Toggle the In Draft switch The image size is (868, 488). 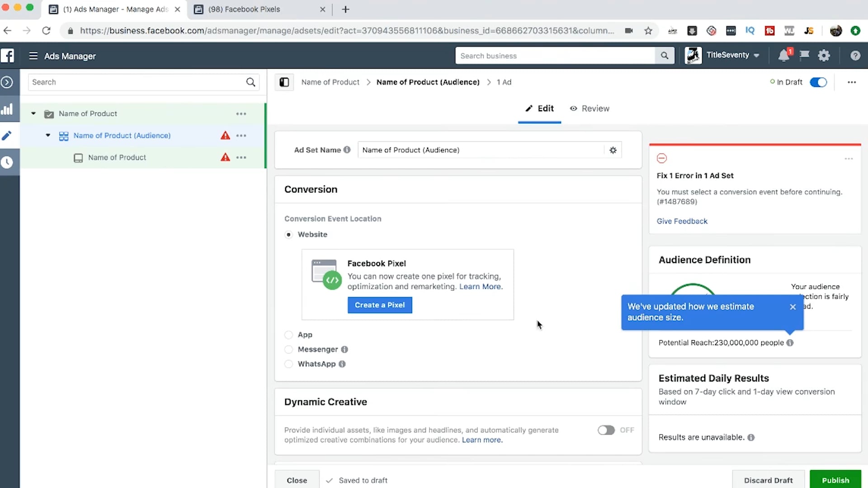pos(818,82)
